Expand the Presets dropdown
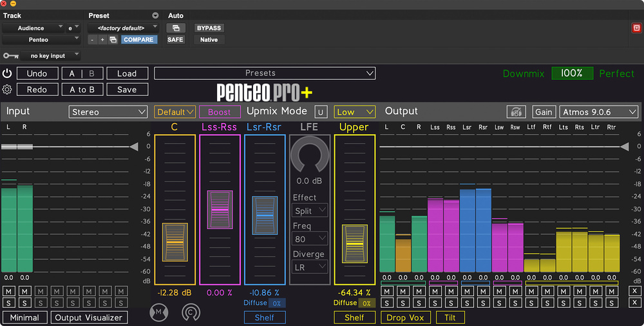 [265, 73]
